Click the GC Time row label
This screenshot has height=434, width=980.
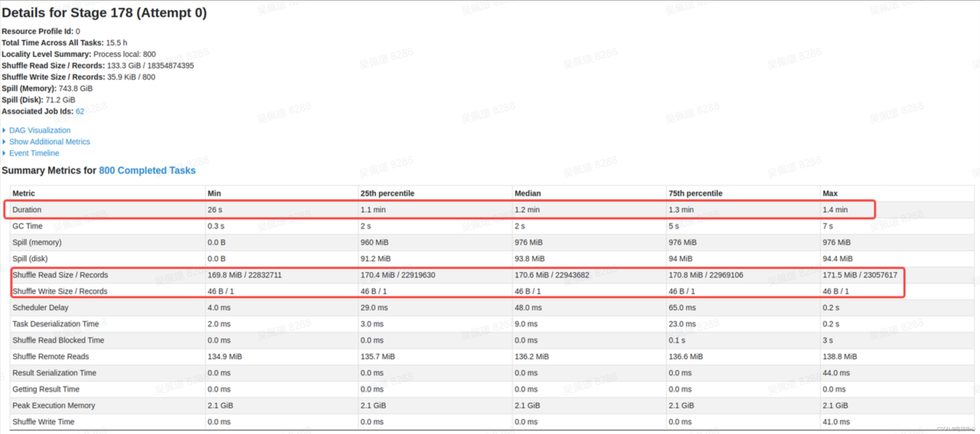[x=27, y=226]
